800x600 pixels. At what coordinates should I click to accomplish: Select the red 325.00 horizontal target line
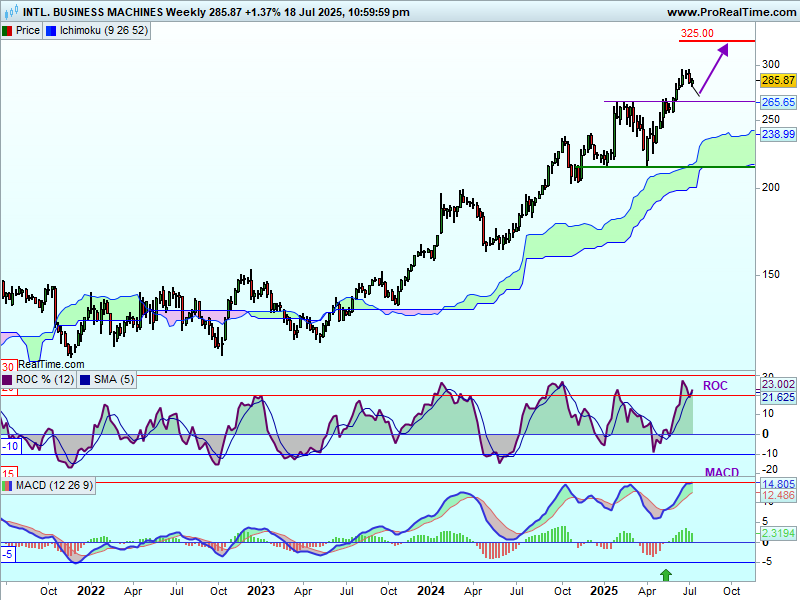point(717,41)
